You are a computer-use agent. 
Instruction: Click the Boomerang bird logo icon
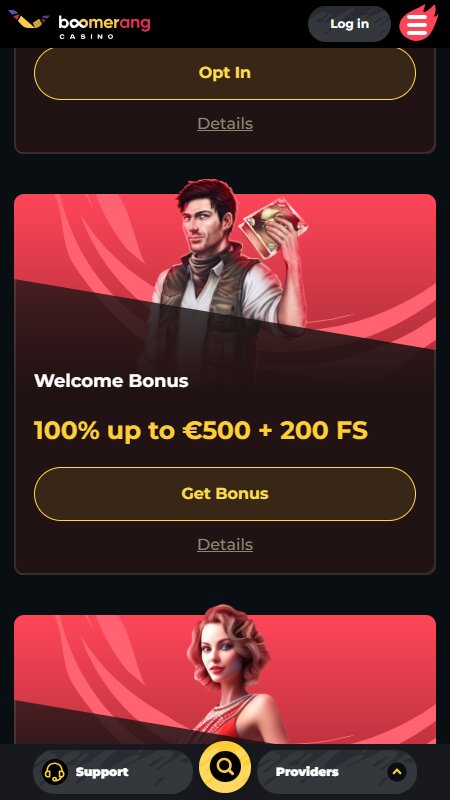29,19
